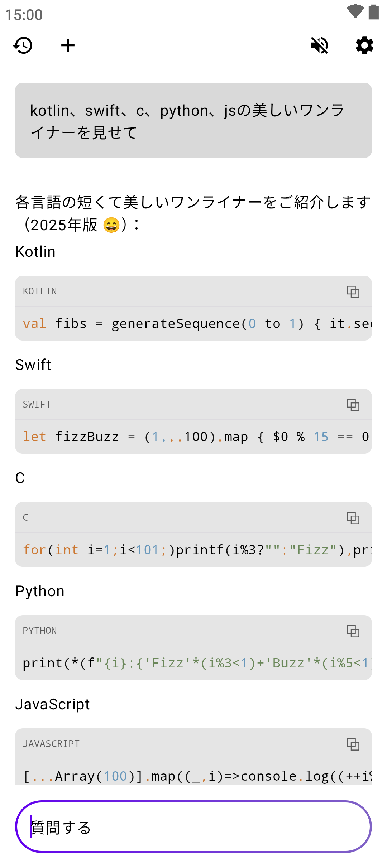The image size is (387, 868).
Task: Open the chat history icon
Action: (x=23, y=45)
